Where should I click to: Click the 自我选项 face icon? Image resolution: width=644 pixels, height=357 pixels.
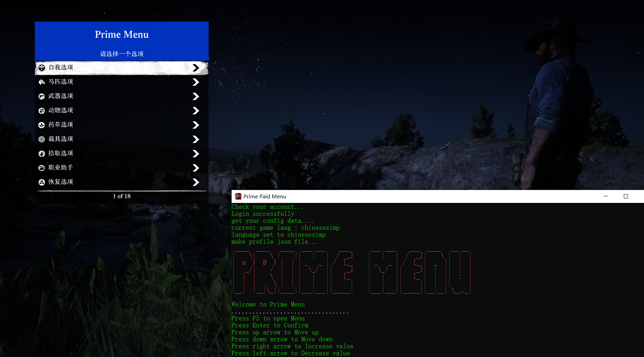[x=42, y=68]
